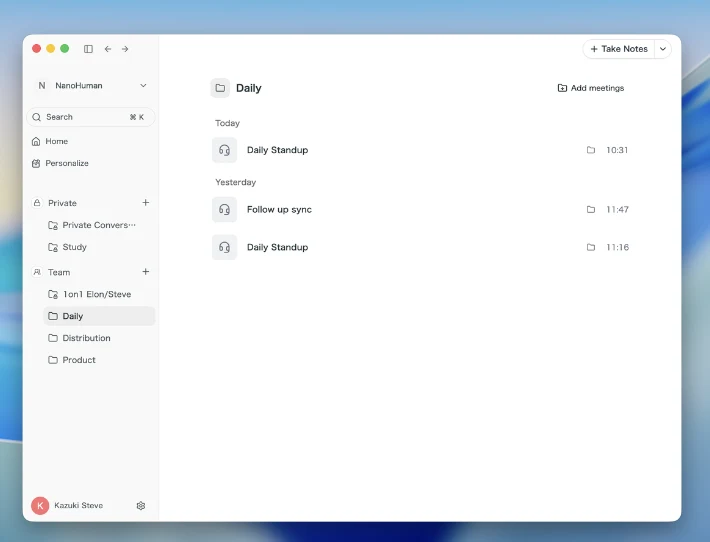This screenshot has height=542, width=710.
Task: Click the Daily folder icon in the header
Action: [x=220, y=88]
